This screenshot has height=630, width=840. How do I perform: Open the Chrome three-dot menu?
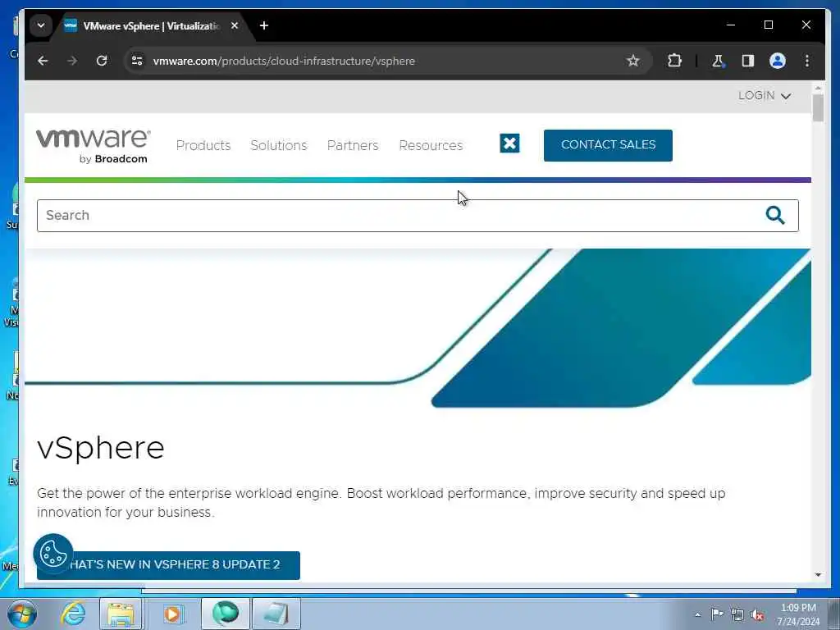coord(807,61)
